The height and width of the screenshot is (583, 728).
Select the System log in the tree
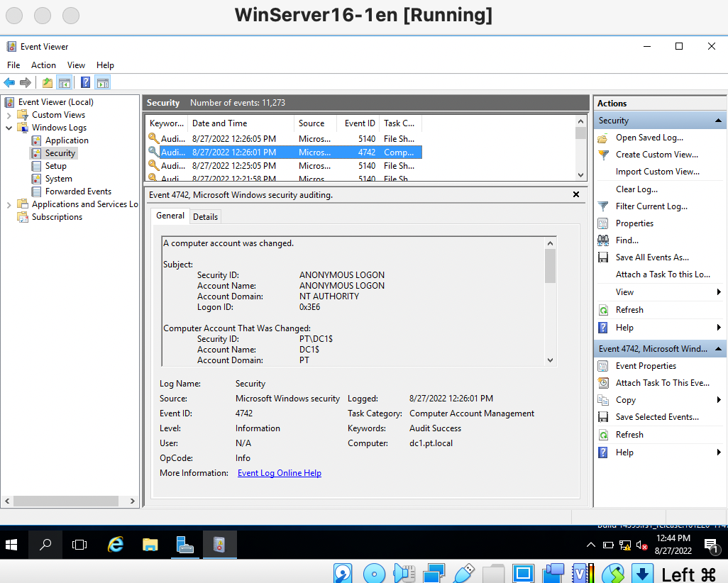pos(58,179)
